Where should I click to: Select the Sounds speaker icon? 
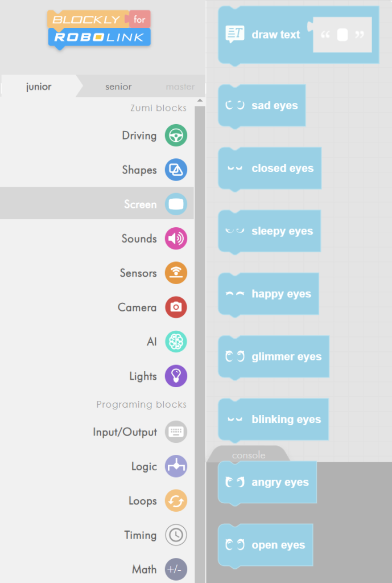click(x=176, y=239)
